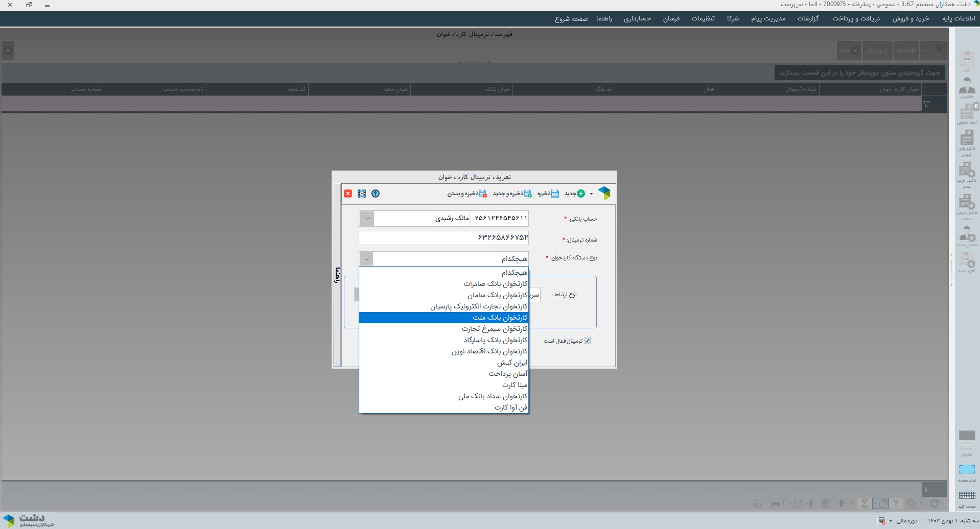Click the sigma summary cell above bottom toolbar

[934, 489]
